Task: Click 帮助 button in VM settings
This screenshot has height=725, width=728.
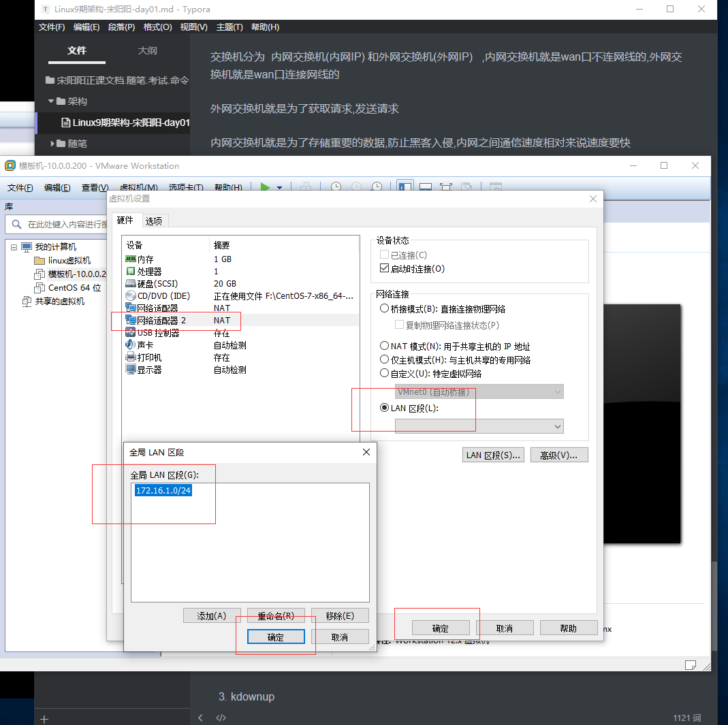Action: tap(569, 628)
